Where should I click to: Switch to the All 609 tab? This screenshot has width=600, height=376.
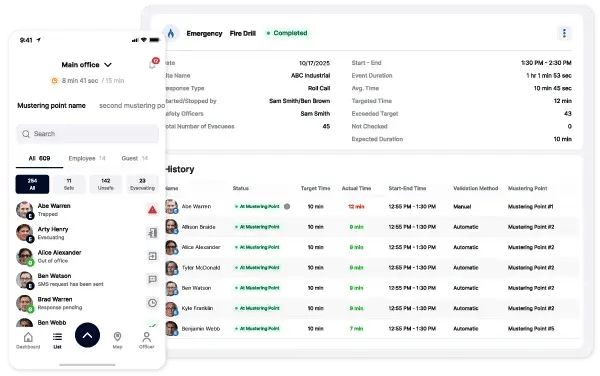tap(39, 158)
